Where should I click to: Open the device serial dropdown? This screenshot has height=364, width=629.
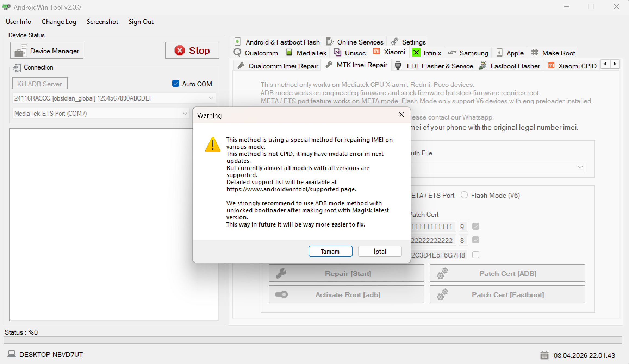(x=211, y=98)
